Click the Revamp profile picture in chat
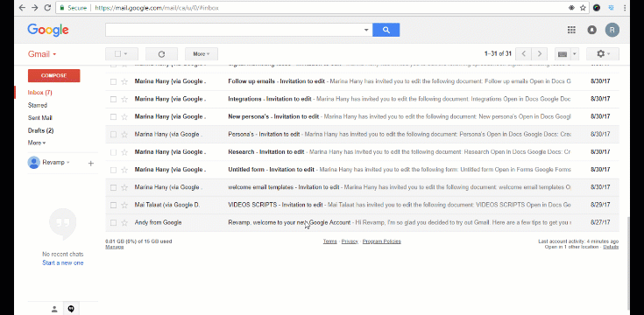Viewport: 644px width, 315px height. (33, 163)
